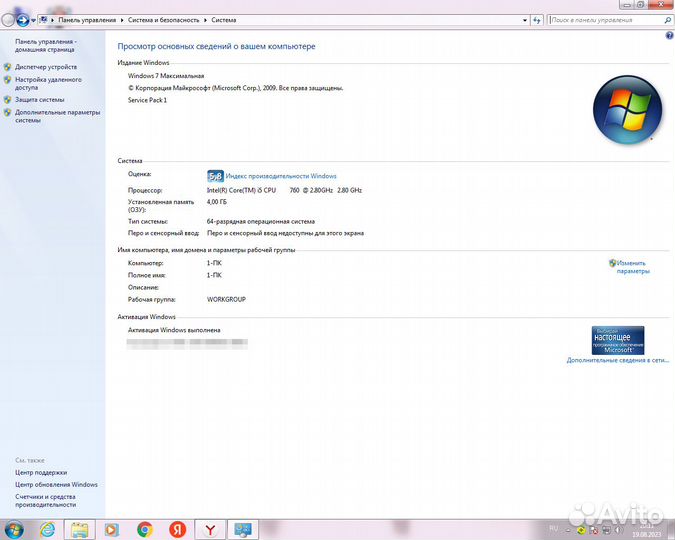This screenshot has width=675, height=540.
Task: Open Счетчики и средства производительности
Action: pyautogui.click(x=46, y=501)
